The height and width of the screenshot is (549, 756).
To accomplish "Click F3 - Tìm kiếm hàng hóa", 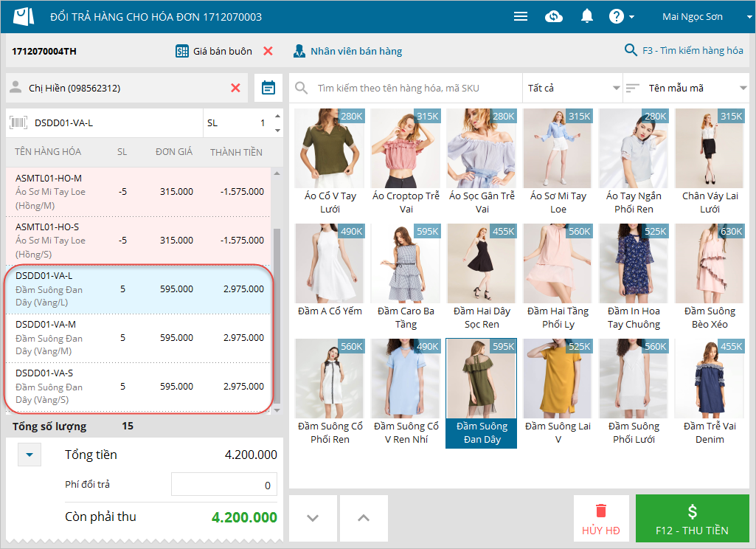I will pyautogui.click(x=683, y=50).
